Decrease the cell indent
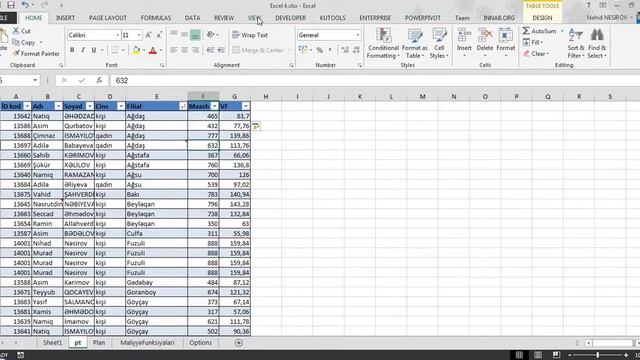This screenshot has width=640, height=360. click(x=210, y=50)
